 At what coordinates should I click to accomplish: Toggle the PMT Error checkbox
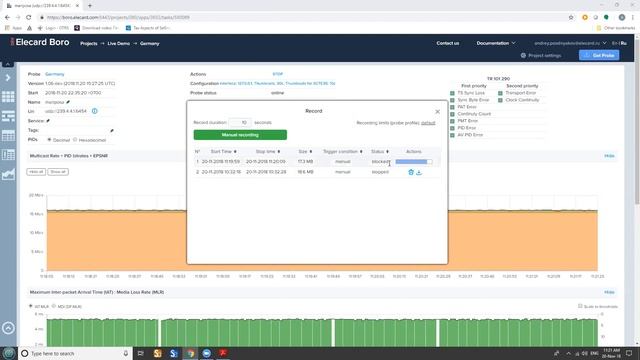point(452,121)
